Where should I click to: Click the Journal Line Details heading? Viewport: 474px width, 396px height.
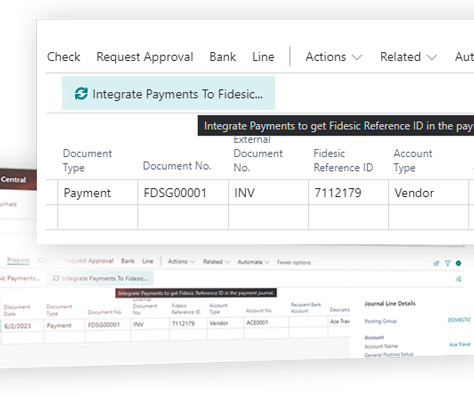click(x=390, y=303)
